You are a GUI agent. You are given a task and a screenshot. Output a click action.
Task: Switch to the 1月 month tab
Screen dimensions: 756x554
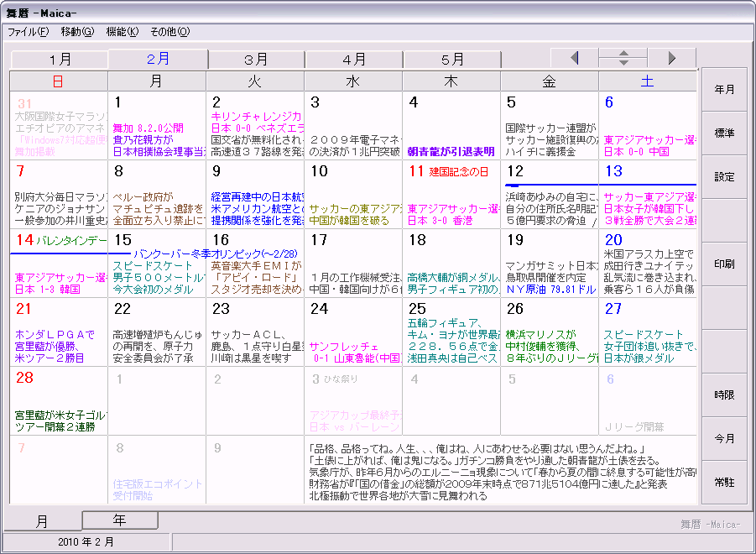pos(60,60)
